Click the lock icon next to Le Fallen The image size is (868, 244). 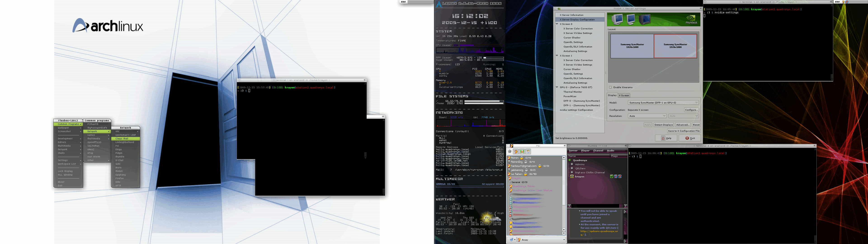click(x=525, y=174)
